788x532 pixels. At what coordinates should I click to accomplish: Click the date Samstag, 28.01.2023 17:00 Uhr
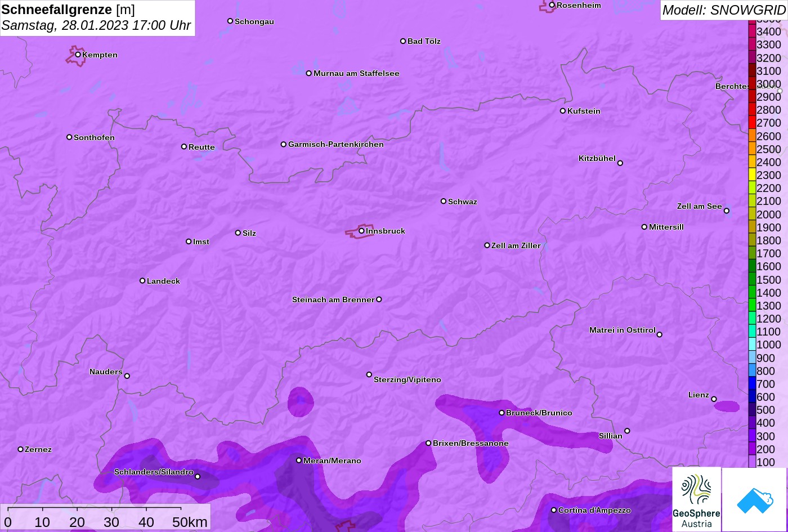96,26
